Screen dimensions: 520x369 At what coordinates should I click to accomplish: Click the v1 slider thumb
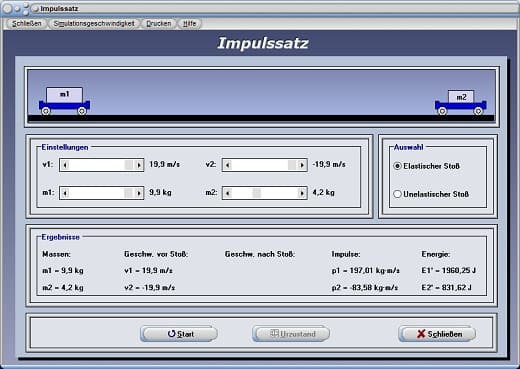point(129,165)
